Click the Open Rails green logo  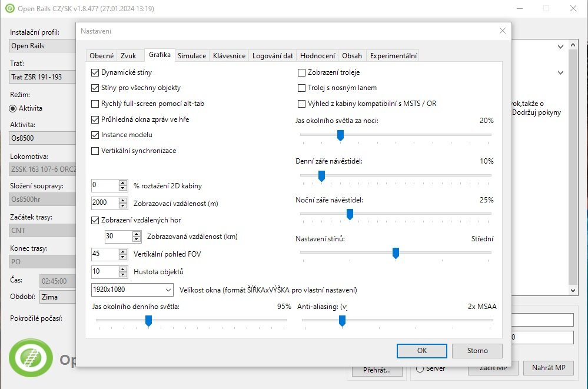tap(31, 357)
